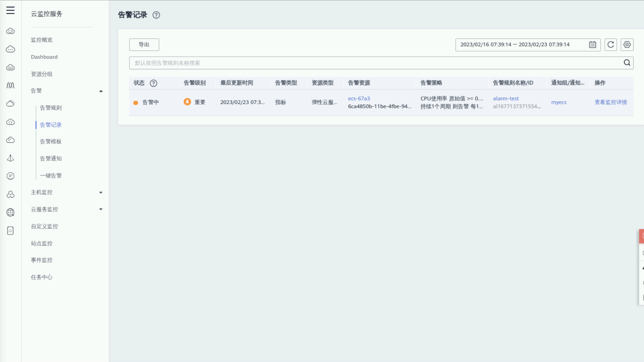Click the resource ID 6ca4850b-11be-4fbe-94...
644x362 pixels.
coord(379,106)
